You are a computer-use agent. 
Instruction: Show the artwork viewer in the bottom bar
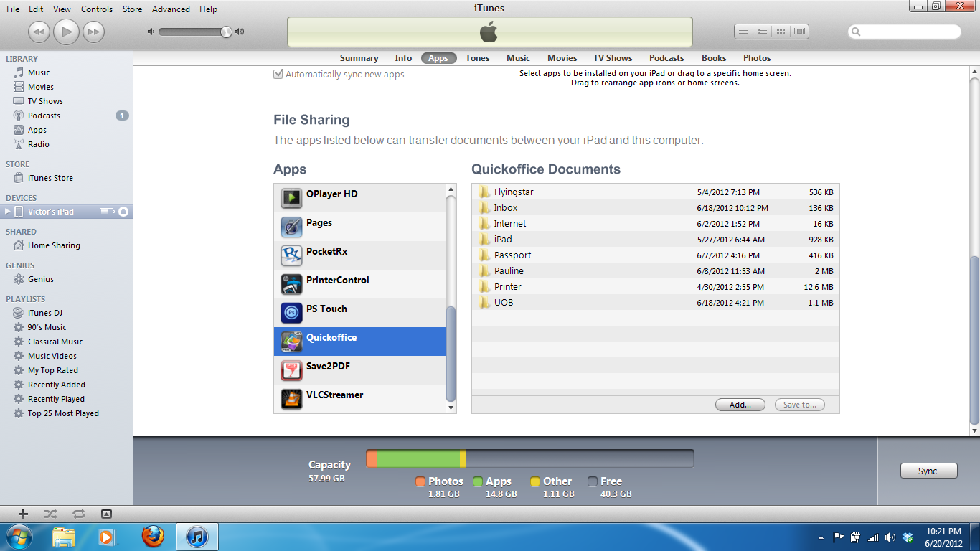106,514
